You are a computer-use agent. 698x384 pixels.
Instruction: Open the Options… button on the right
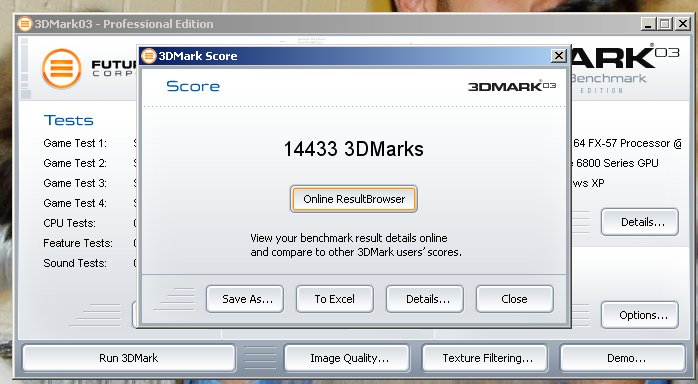[640, 315]
